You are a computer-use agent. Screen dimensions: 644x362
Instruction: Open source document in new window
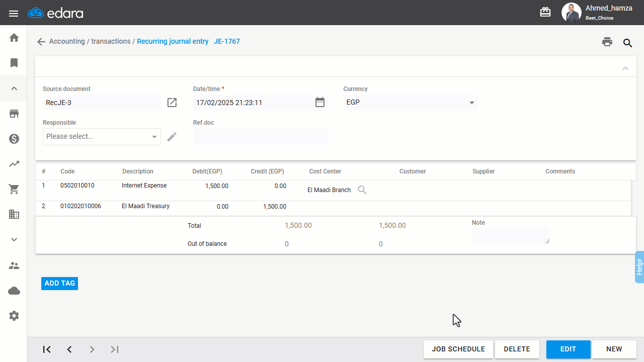[x=172, y=103]
